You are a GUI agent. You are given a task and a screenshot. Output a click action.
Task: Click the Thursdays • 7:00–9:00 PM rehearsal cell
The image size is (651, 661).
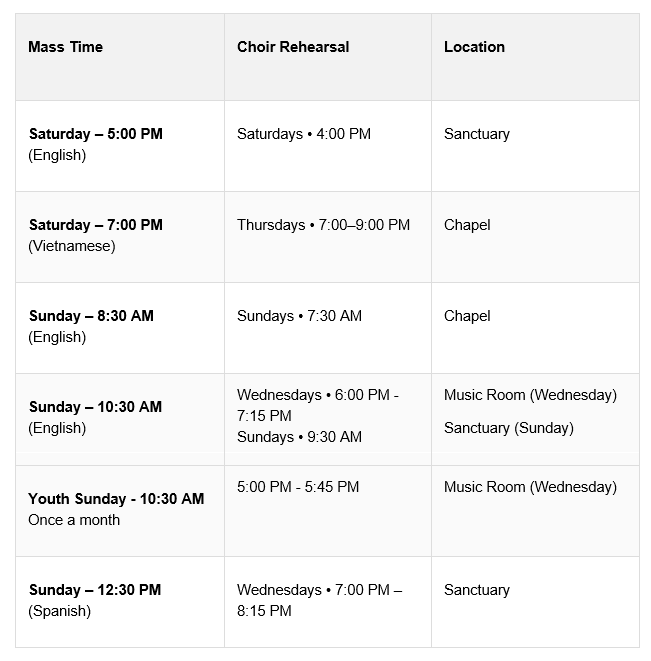click(323, 225)
